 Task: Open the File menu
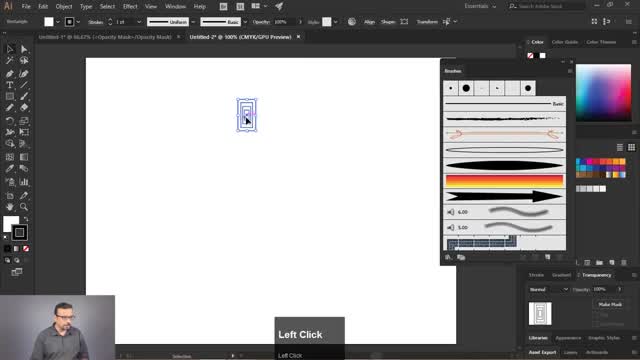tap(26, 7)
